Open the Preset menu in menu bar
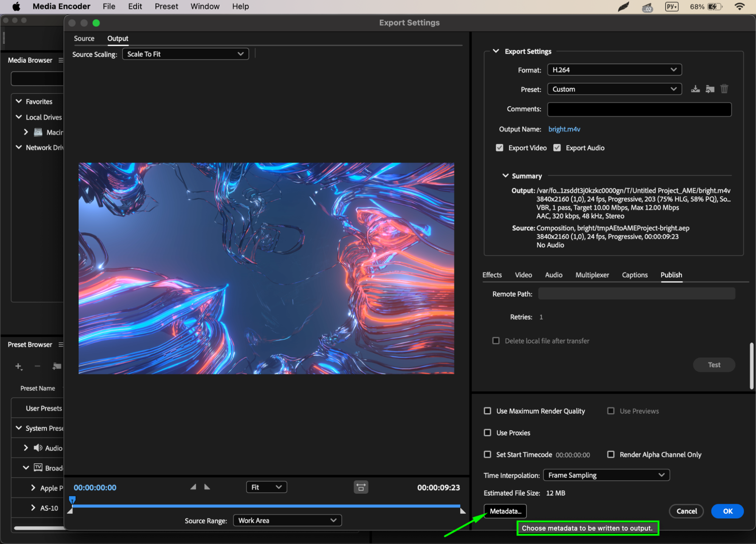The image size is (756, 544). click(x=166, y=6)
